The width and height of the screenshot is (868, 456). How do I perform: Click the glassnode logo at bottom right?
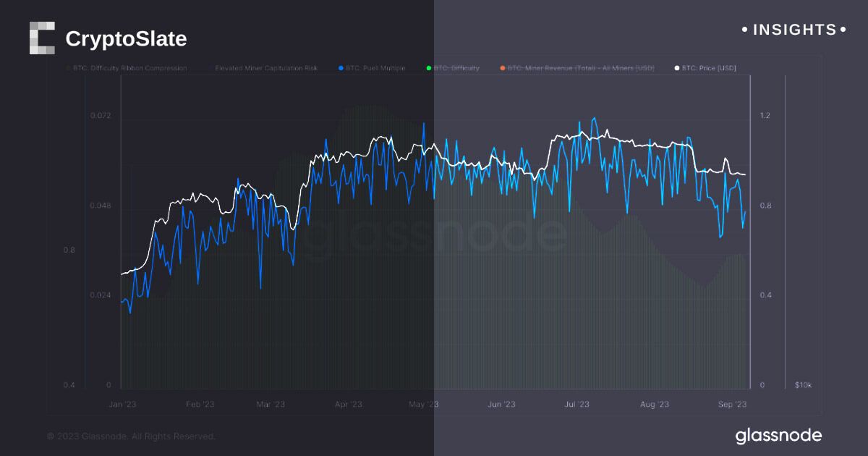[778, 436]
